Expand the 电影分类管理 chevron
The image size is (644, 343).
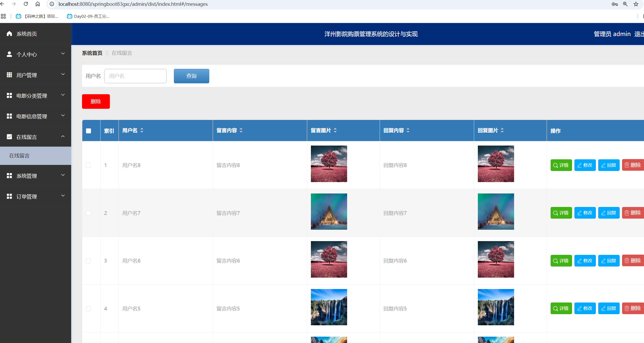click(x=63, y=95)
